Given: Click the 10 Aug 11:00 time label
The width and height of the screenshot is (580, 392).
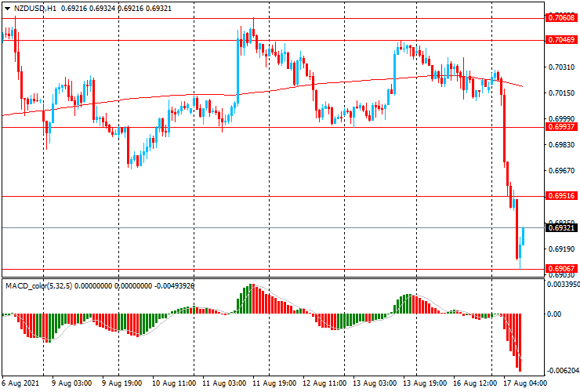Looking at the screenshot, I should point(174,383).
